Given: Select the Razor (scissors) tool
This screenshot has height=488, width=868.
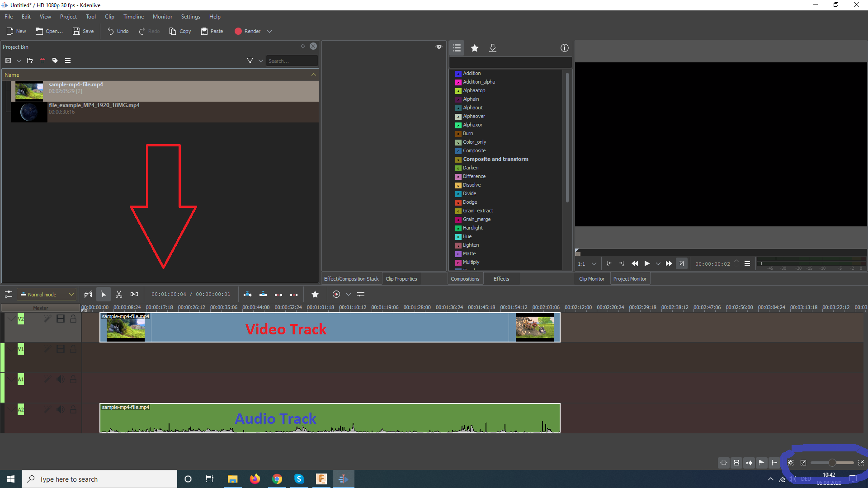Looking at the screenshot, I should click(119, 294).
